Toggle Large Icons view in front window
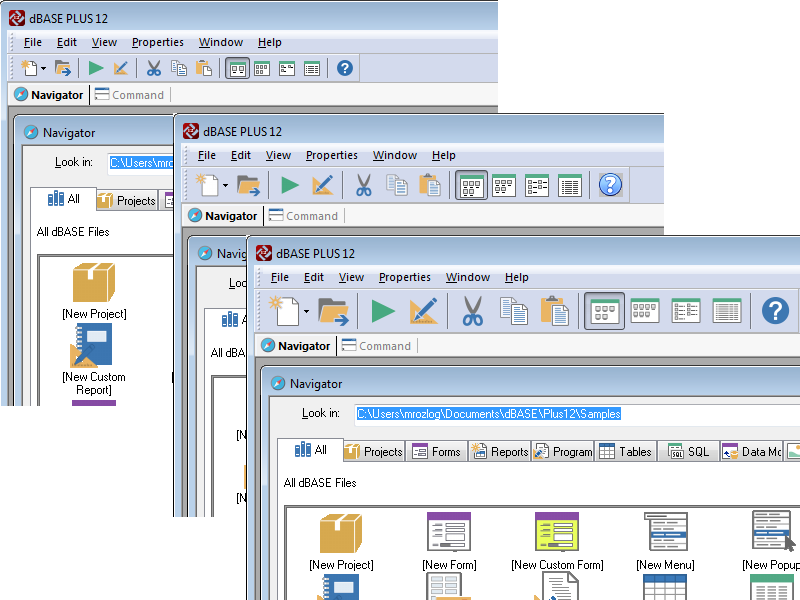This screenshot has width=800, height=600. (x=604, y=311)
